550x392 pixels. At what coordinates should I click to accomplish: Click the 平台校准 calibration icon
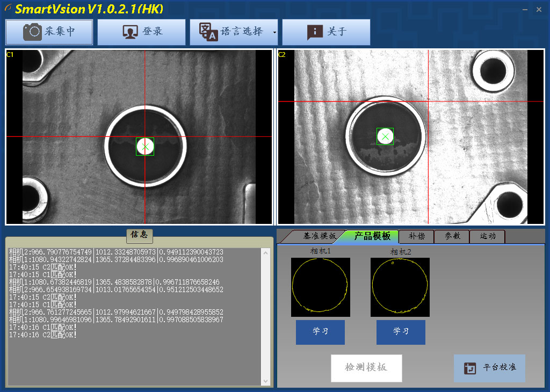pyautogui.click(x=470, y=368)
